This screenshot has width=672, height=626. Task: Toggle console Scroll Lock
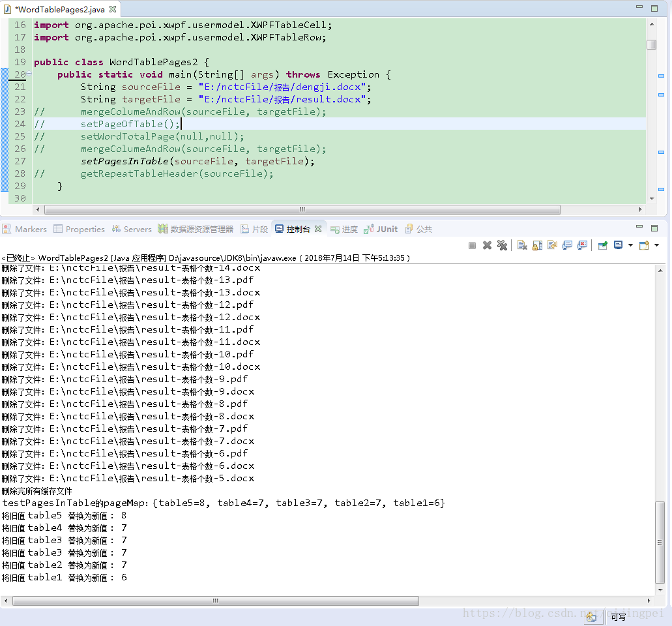coord(538,245)
